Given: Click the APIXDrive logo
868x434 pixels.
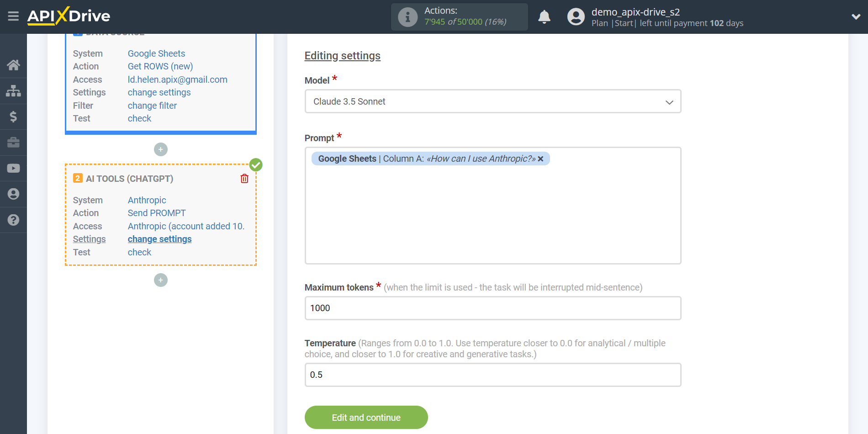Looking at the screenshot, I should 69,16.
